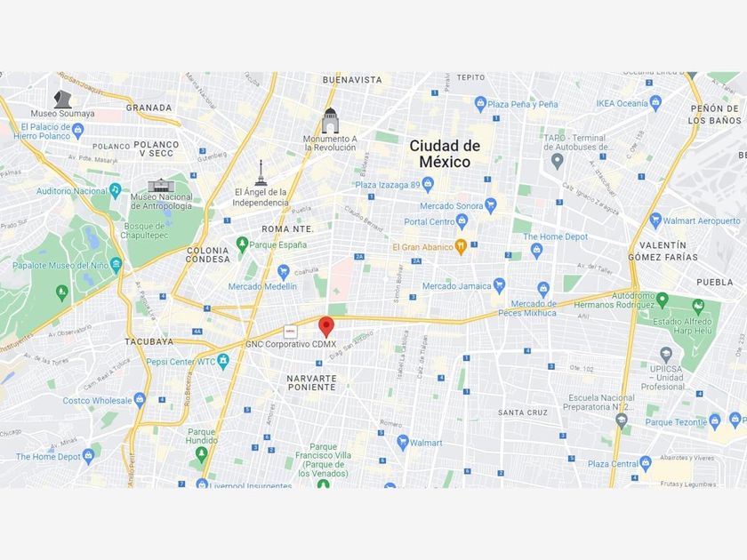The width and height of the screenshot is (747, 560).
Task: Click the Monumento a la Revolución icon
Action: click(330, 121)
